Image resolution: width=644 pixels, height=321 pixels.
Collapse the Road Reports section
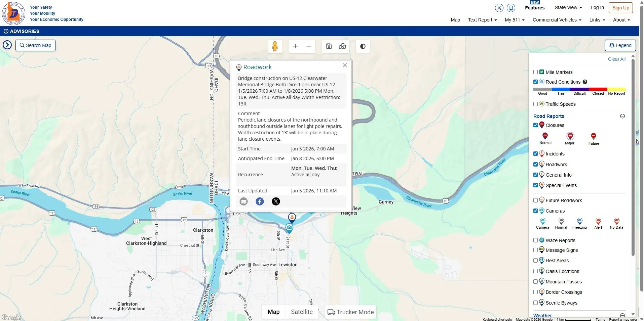click(x=622, y=116)
